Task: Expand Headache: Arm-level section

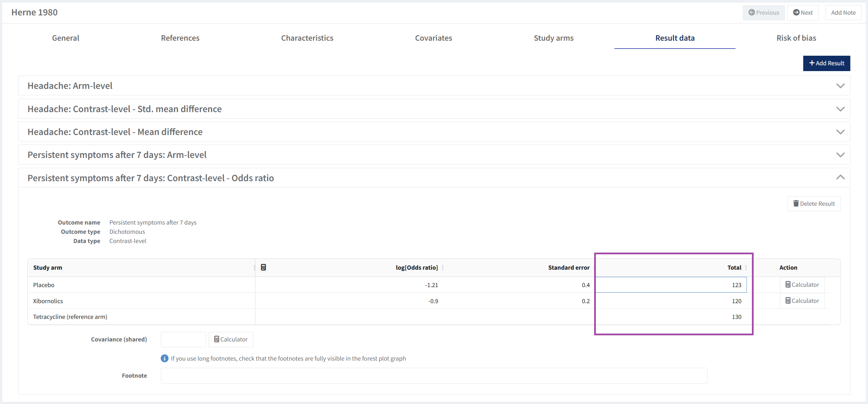Action: 840,86
